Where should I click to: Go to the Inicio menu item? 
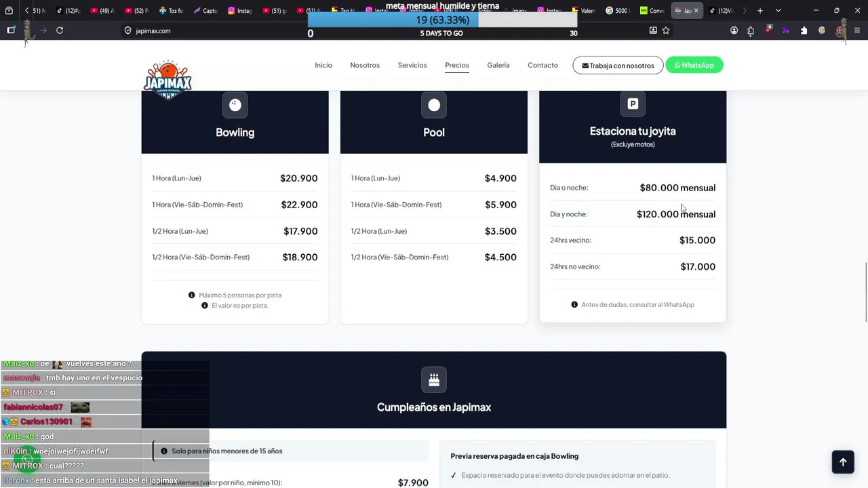323,65
